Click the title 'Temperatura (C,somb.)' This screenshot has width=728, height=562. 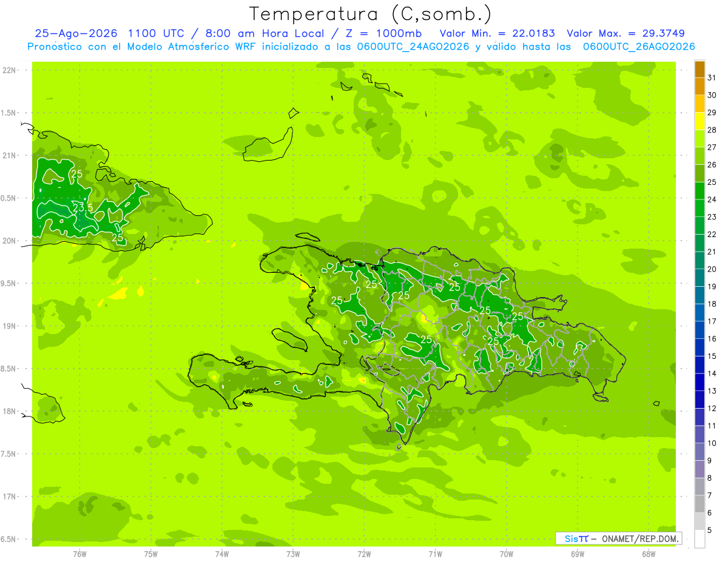pyautogui.click(x=371, y=14)
